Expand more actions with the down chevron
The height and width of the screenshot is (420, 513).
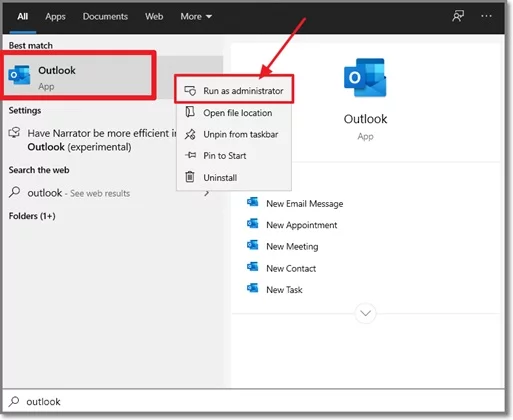[365, 313]
